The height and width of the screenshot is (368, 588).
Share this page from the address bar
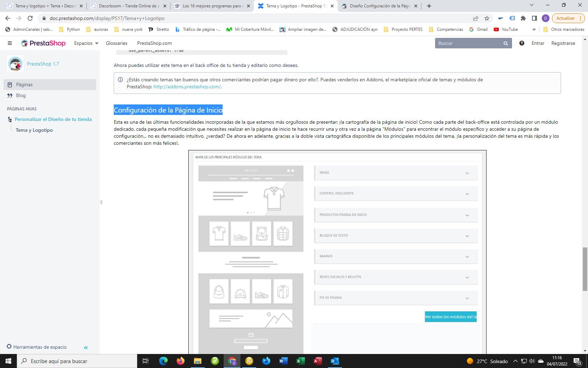point(476,18)
